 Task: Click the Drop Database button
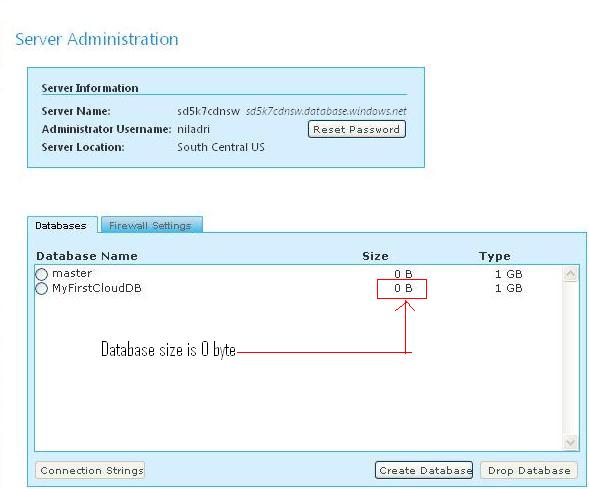[x=529, y=470]
